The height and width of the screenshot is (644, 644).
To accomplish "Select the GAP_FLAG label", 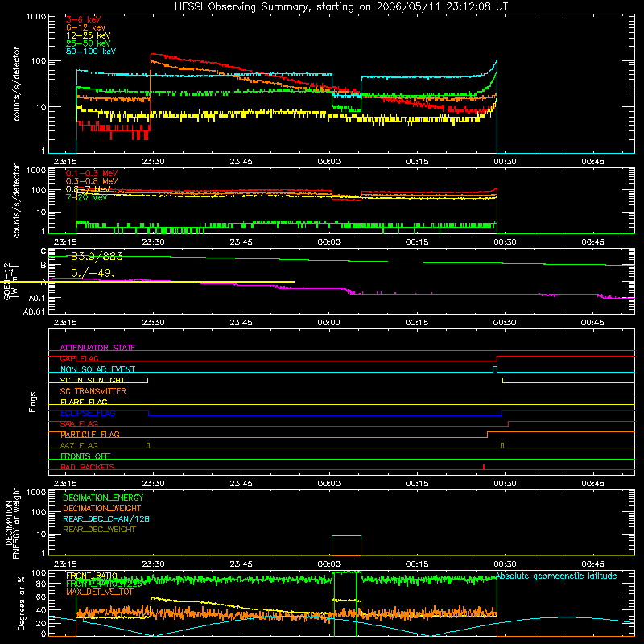I will click(x=79, y=358).
